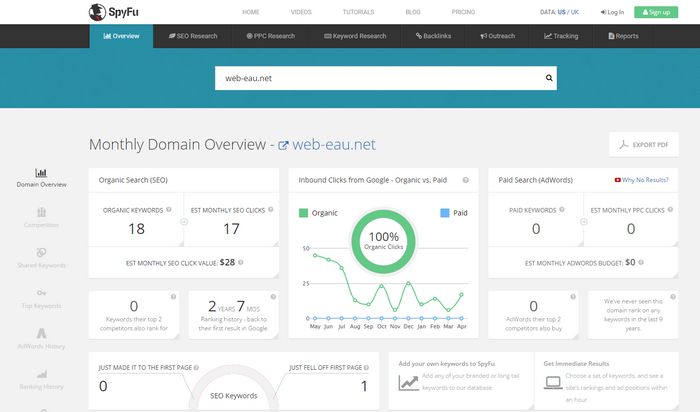Open the Backlinks tab

coord(433,36)
